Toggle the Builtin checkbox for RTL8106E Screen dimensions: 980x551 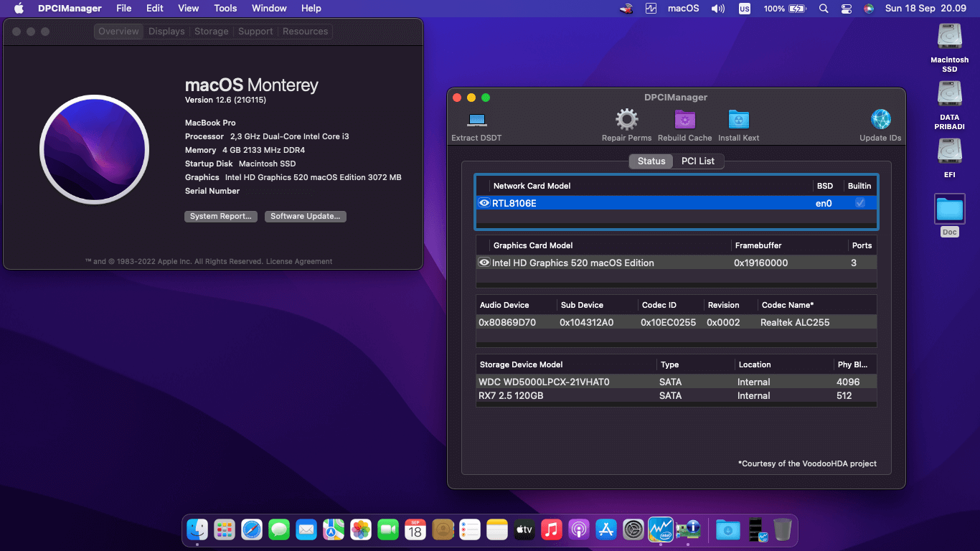click(x=860, y=203)
